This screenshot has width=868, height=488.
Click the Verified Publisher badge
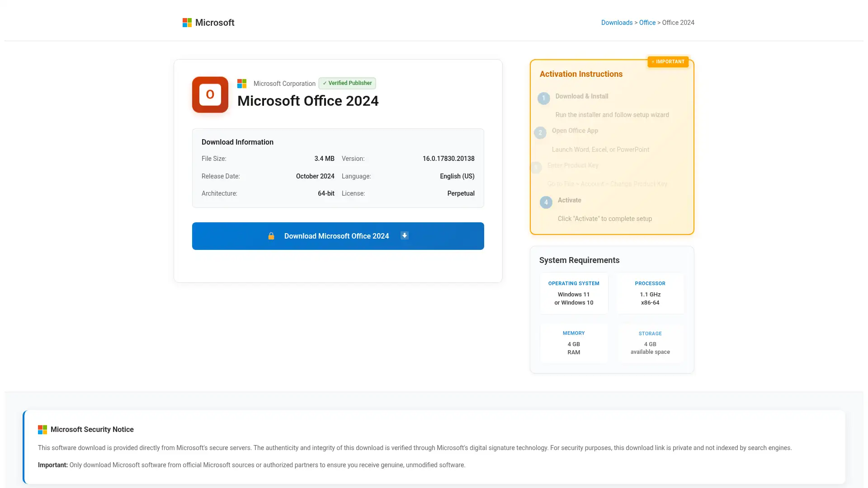(x=347, y=83)
